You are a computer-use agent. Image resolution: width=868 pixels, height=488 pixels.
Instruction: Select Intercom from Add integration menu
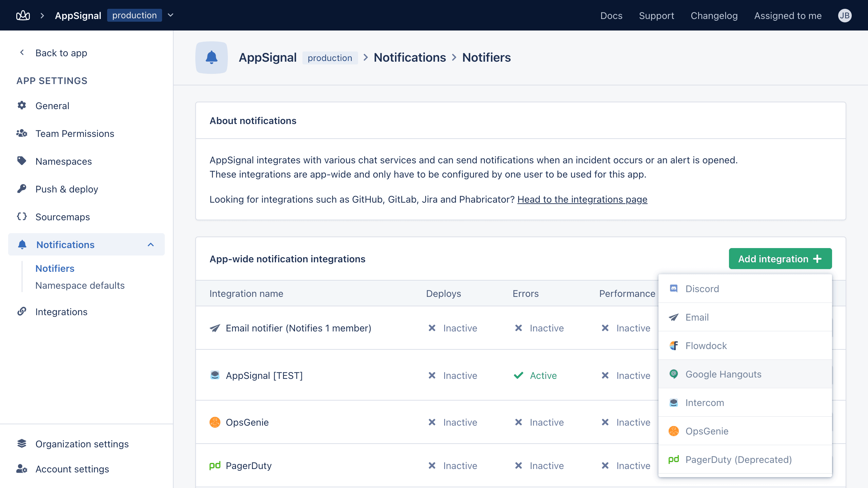click(745, 403)
